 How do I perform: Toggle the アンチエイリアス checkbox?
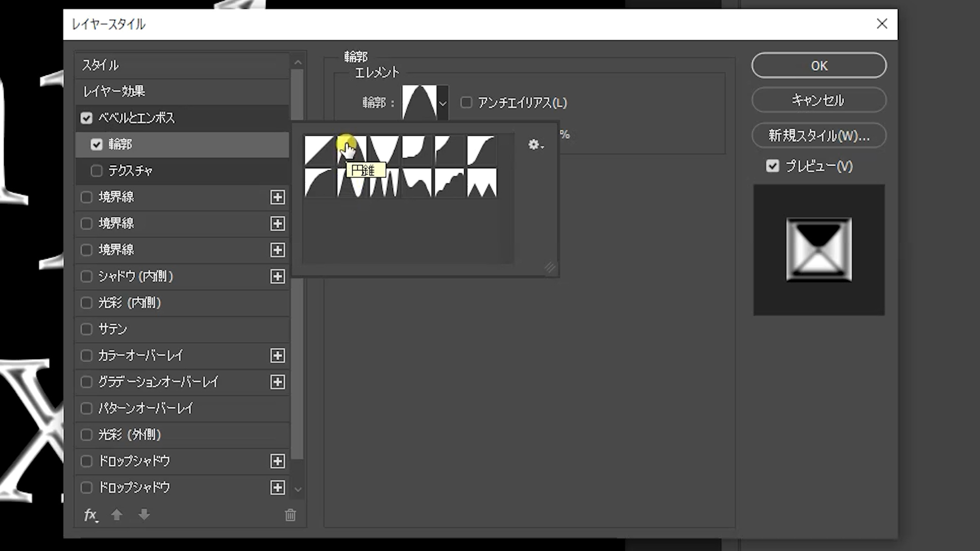[466, 103]
